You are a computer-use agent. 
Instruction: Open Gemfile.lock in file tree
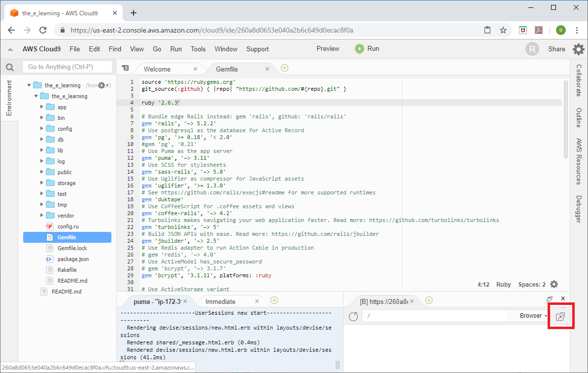click(x=72, y=248)
